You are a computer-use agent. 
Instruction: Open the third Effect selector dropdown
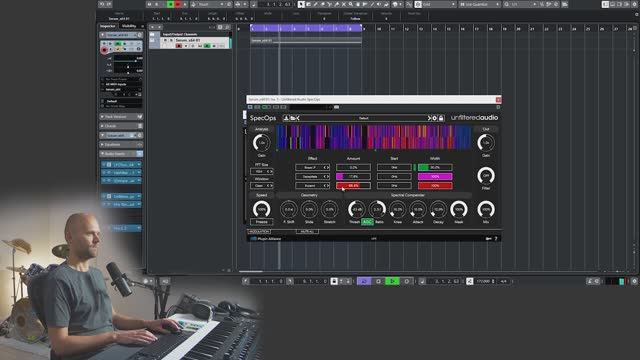[313, 185]
